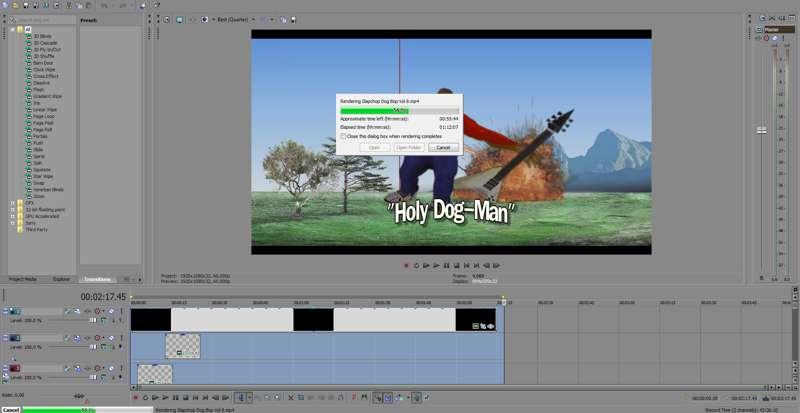The image size is (800, 413).
Task: Open Track FX for track 2
Action: 87,337
